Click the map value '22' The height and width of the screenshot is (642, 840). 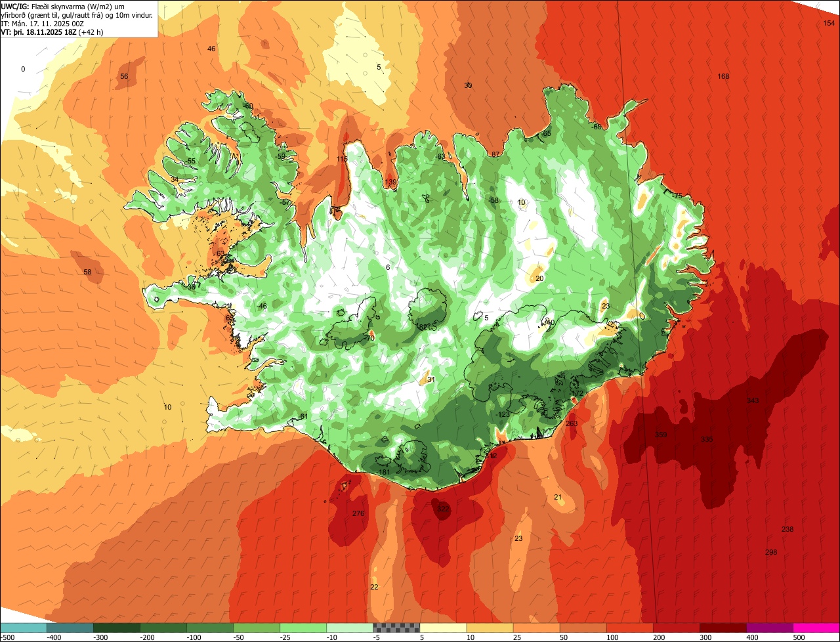[374, 587]
